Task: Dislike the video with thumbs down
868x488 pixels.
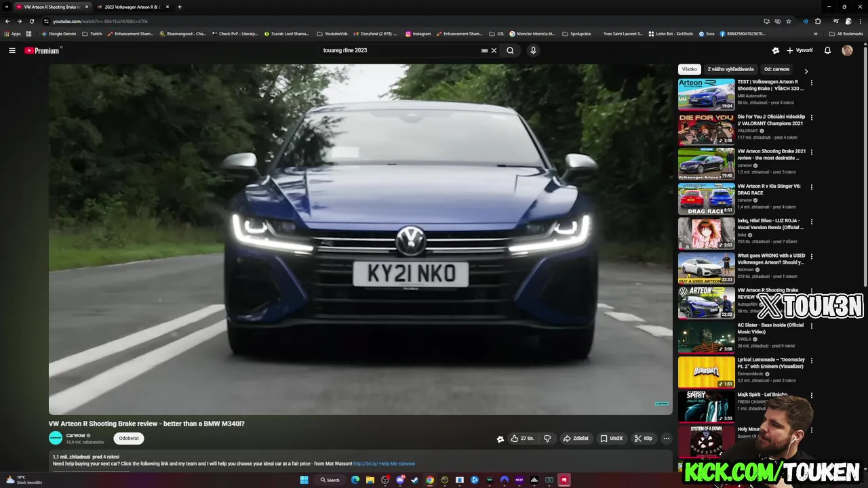Action: coord(547,439)
